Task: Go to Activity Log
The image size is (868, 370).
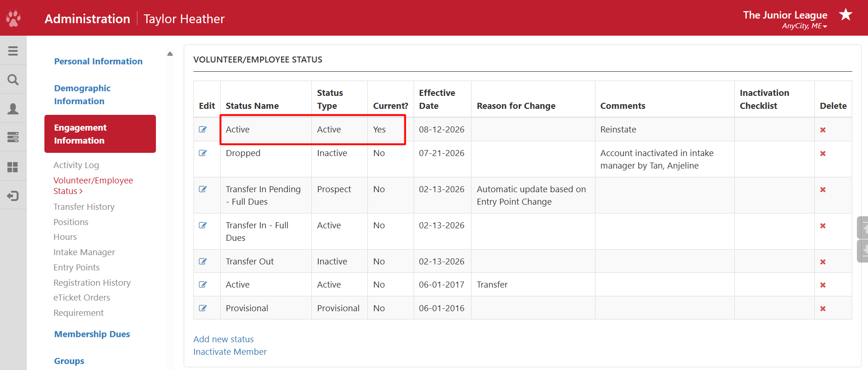Action: tap(76, 165)
